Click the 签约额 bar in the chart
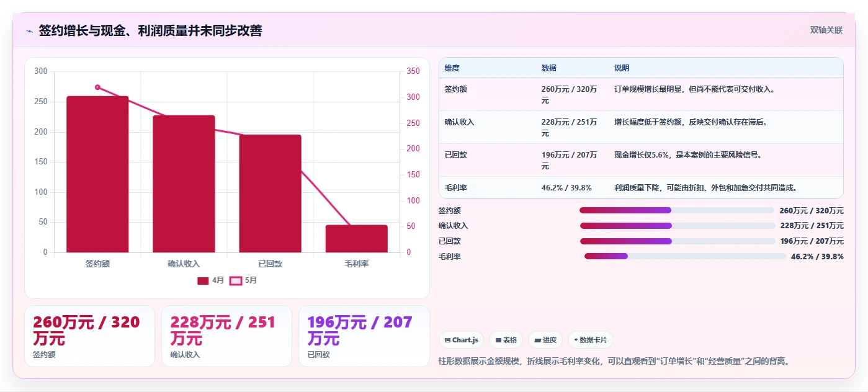The image size is (868, 392). [97, 174]
